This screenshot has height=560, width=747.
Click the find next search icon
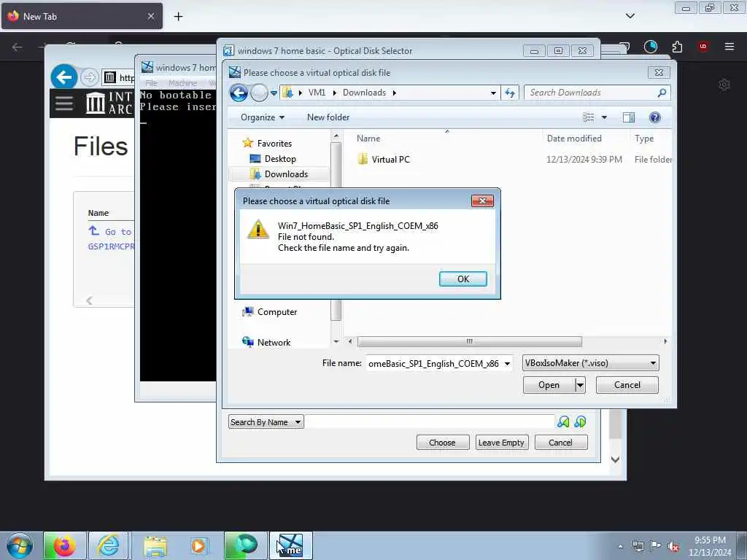(580, 422)
